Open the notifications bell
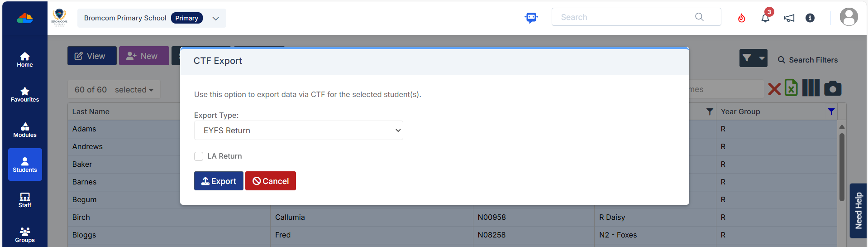 765,18
